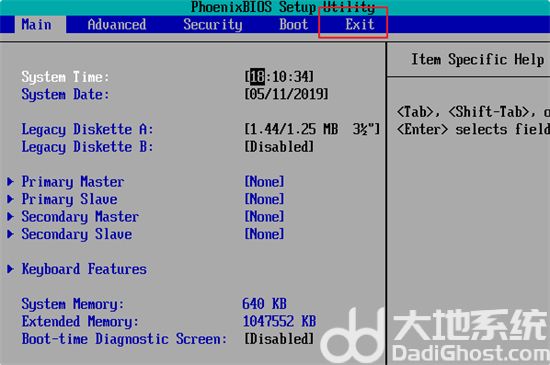Click the Boot-time Diagnostic Screen label

pos(124,339)
